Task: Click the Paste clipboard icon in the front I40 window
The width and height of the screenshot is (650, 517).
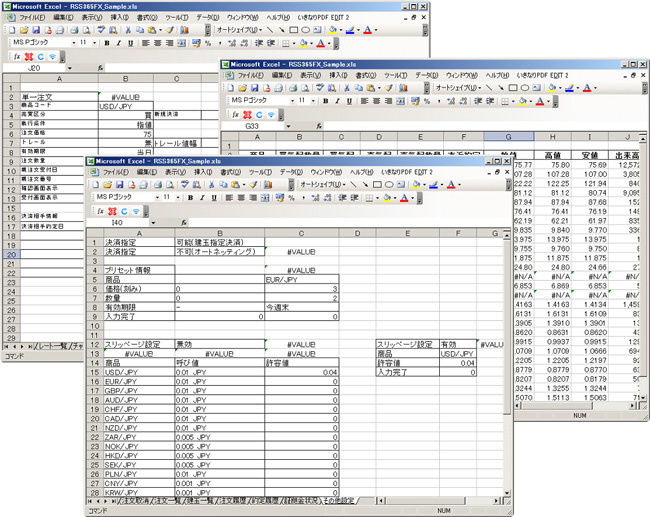Action: pos(235,184)
